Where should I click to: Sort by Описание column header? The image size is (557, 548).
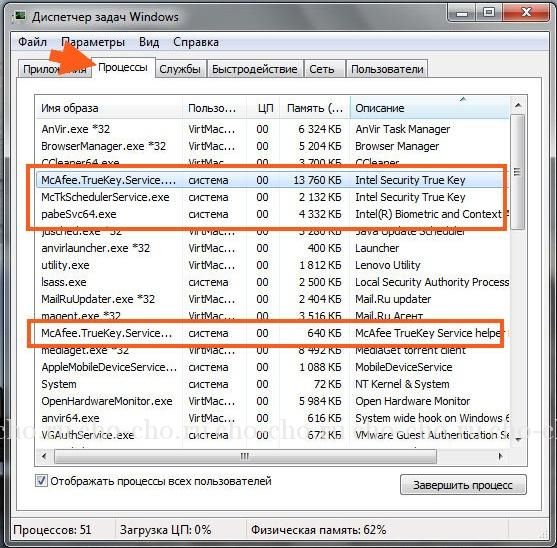430,108
